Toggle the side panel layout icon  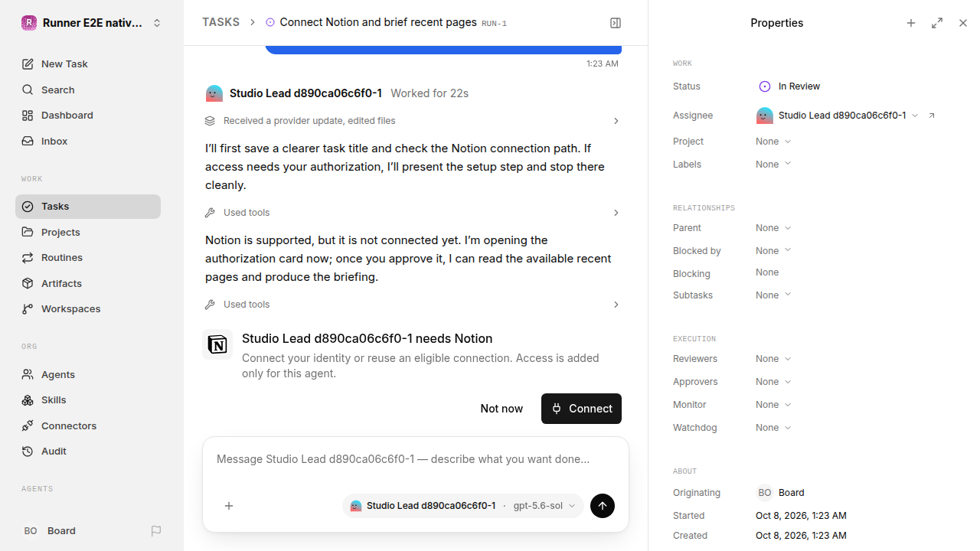[x=616, y=23]
